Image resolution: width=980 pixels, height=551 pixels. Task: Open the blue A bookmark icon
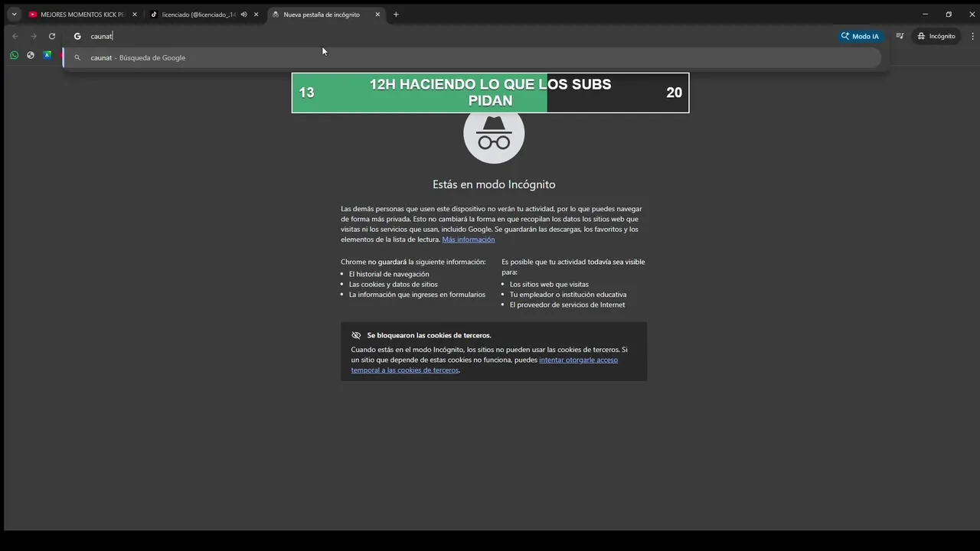47,55
